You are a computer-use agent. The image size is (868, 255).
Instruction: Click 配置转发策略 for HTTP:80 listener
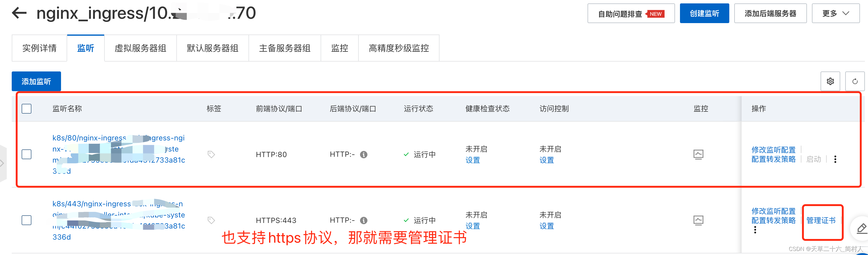[x=774, y=159]
